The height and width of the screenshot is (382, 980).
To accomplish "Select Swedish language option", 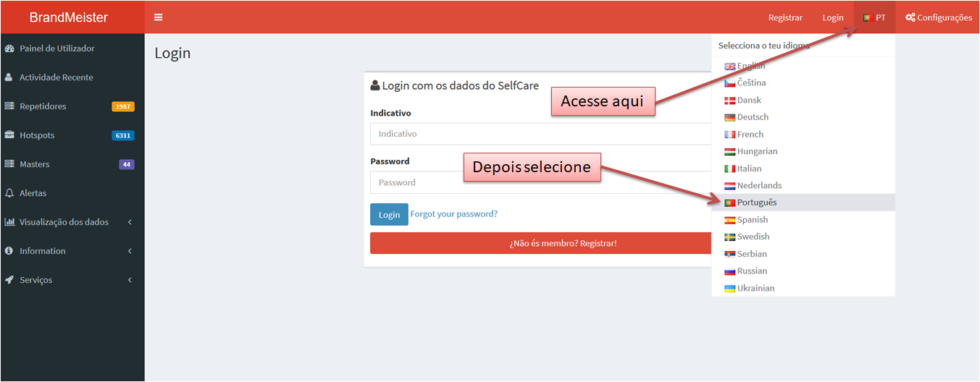I will coord(803,237).
